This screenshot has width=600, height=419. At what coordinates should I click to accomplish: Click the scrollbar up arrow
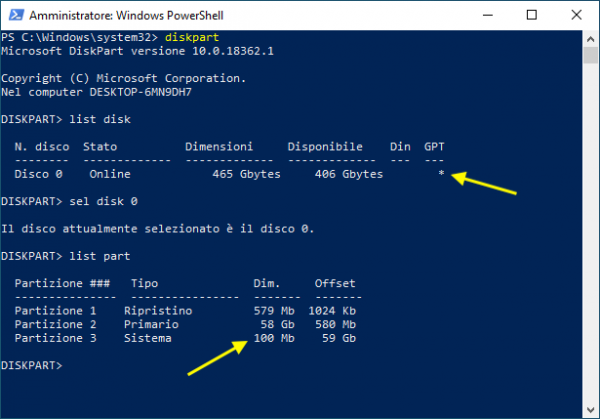(x=592, y=36)
